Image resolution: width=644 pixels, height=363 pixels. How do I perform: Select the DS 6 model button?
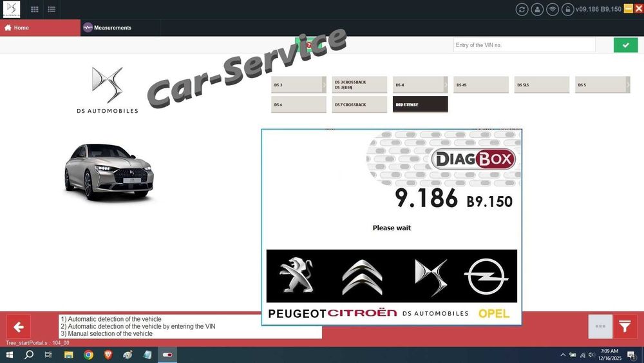(x=299, y=104)
